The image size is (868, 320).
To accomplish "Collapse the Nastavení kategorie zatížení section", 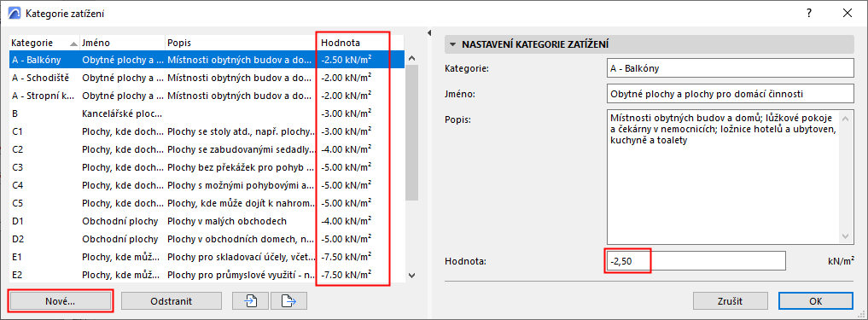I will pos(454,44).
